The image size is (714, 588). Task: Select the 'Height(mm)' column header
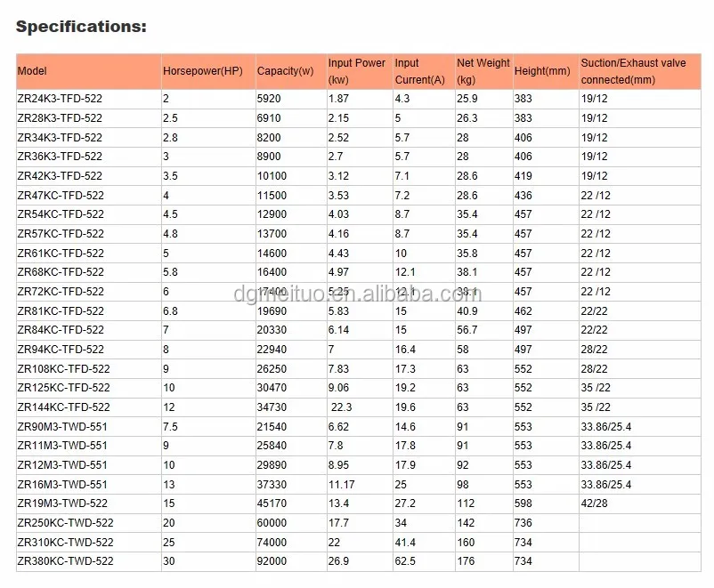click(543, 71)
